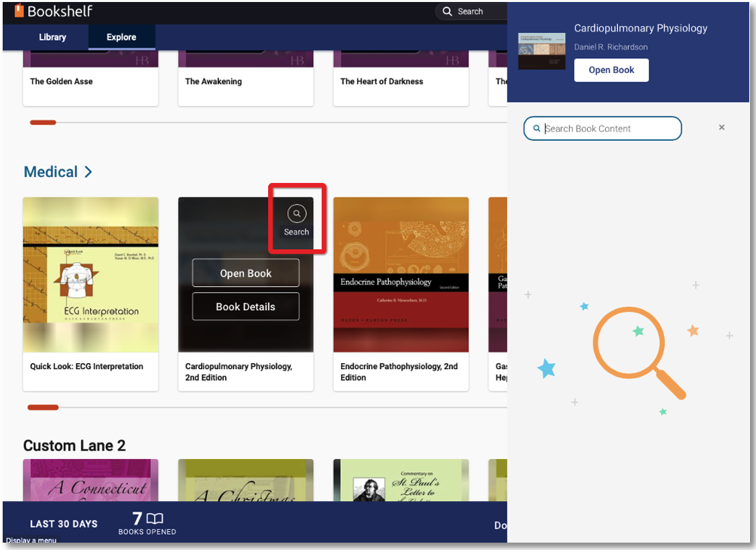
Task: Click the magnifier icon in top search bar
Action: [447, 11]
